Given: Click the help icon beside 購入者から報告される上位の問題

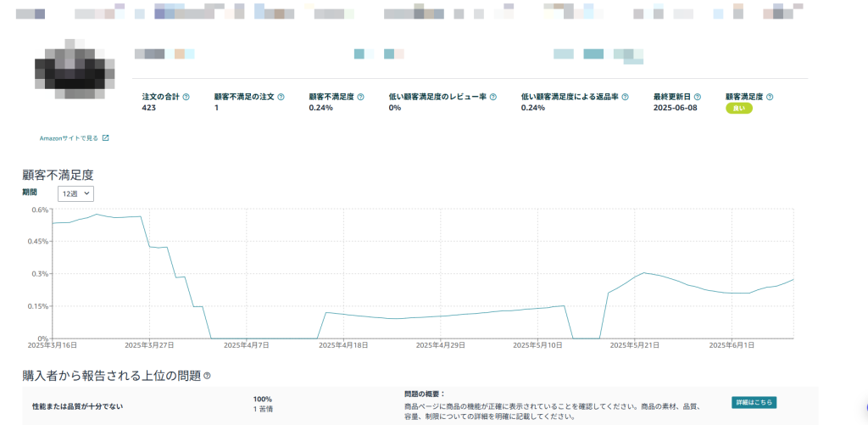Looking at the screenshot, I should point(207,376).
